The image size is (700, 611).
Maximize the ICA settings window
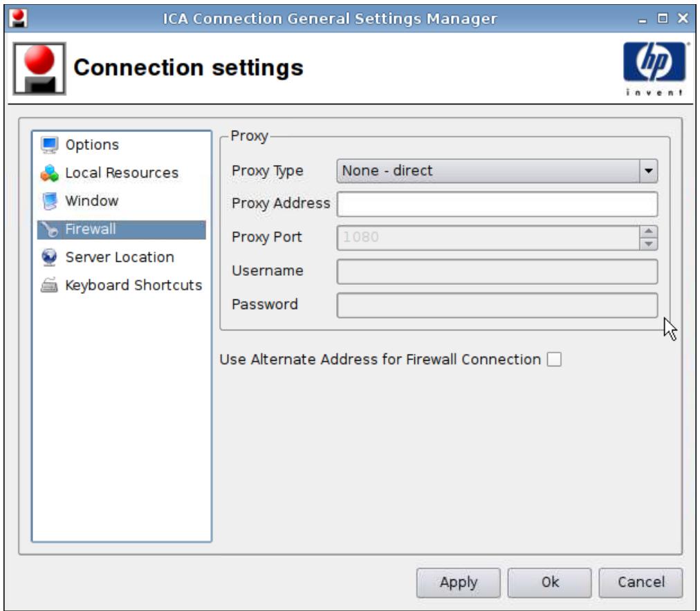(x=663, y=18)
